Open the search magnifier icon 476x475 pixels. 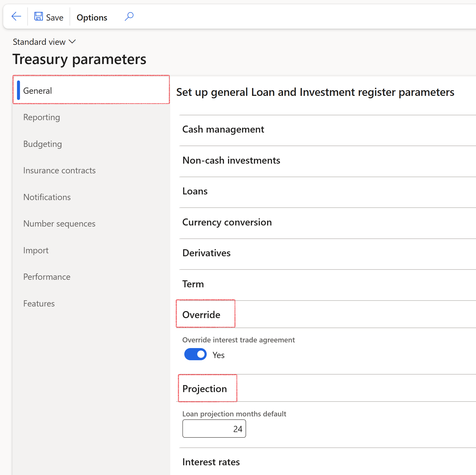(x=129, y=16)
